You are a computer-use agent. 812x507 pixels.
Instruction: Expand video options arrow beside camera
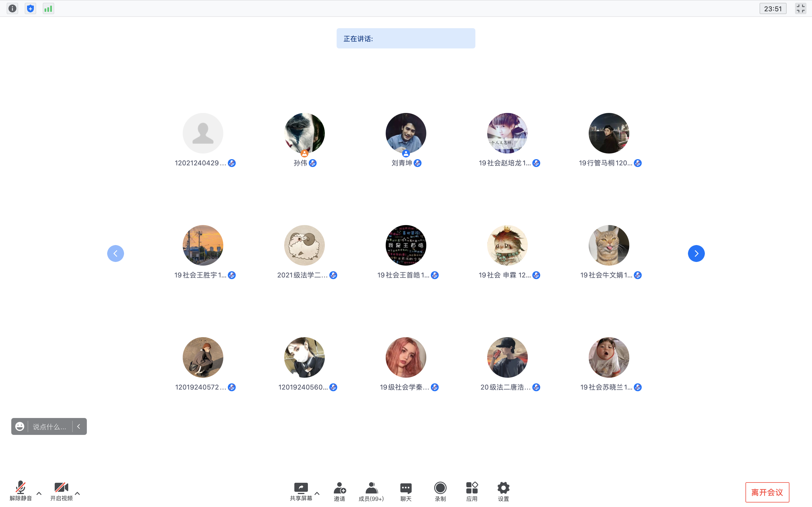78,493
